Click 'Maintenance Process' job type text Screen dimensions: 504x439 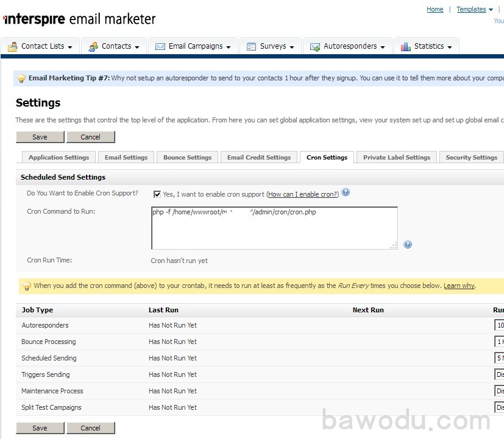(52, 391)
